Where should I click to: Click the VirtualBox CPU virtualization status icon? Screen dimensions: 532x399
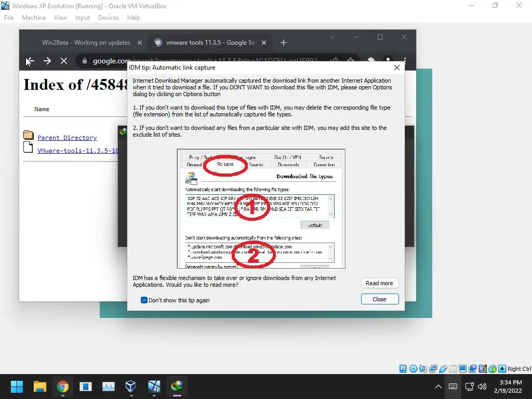[x=483, y=368]
